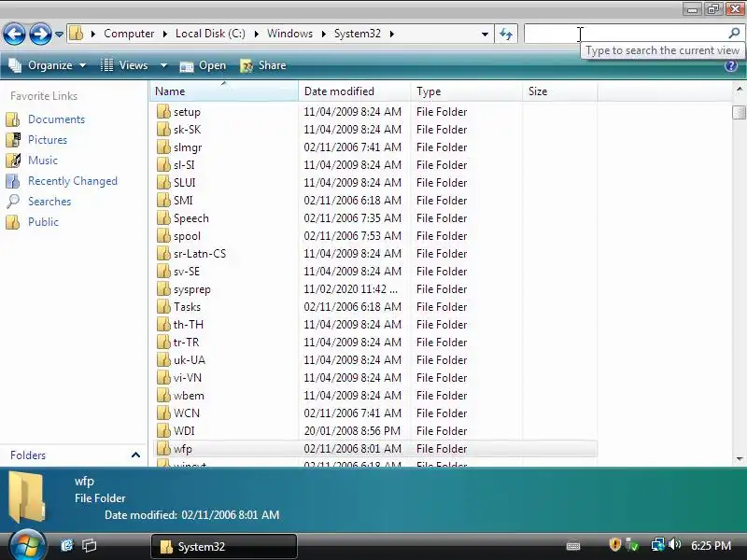The image size is (747, 560).
Task: Click Open in the toolbar
Action: (x=203, y=65)
